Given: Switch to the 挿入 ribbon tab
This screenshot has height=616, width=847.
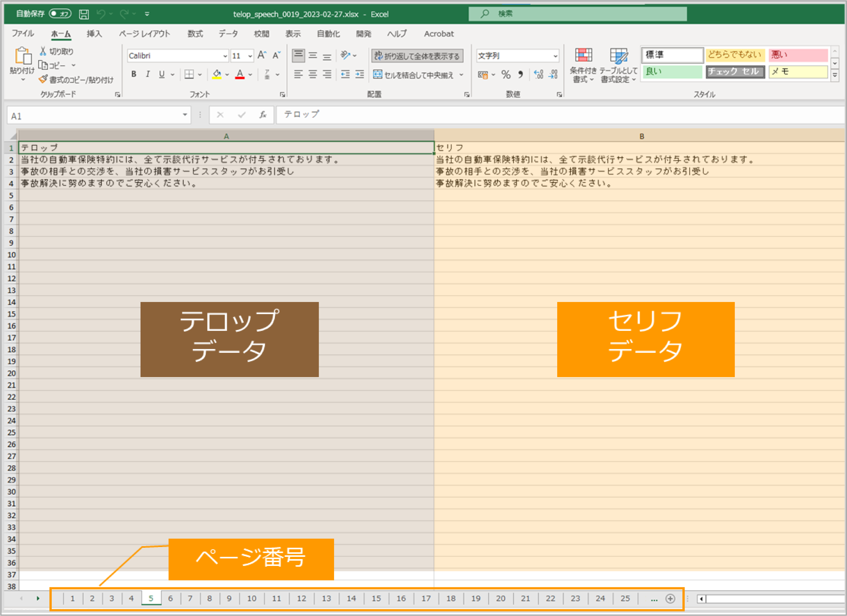Looking at the screenshot, I should 94,33.
